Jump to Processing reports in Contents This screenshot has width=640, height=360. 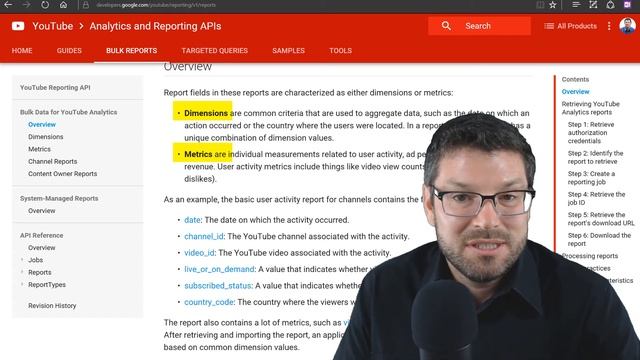[590, 256]
